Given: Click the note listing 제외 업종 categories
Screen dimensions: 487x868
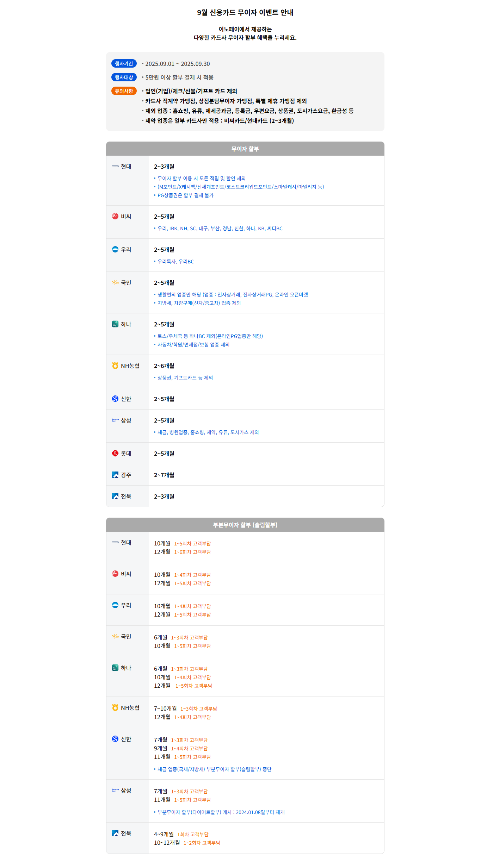Looking at the screenshot, I should pos(249,111).
